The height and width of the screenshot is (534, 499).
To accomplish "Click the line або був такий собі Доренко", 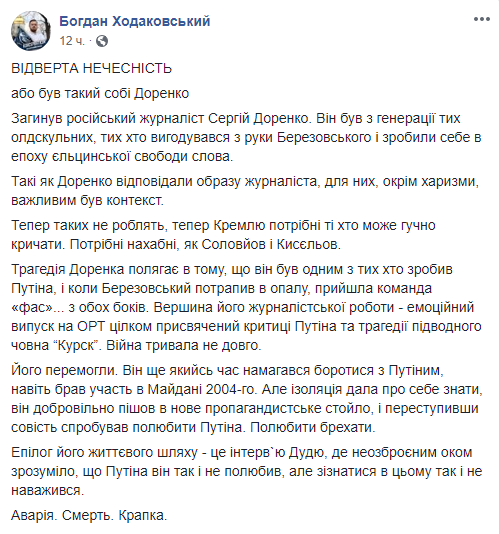I will pos(100,93).
